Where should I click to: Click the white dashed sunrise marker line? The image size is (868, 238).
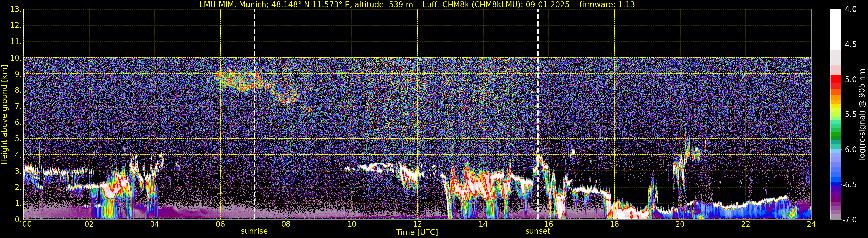(x=254, y=114)
